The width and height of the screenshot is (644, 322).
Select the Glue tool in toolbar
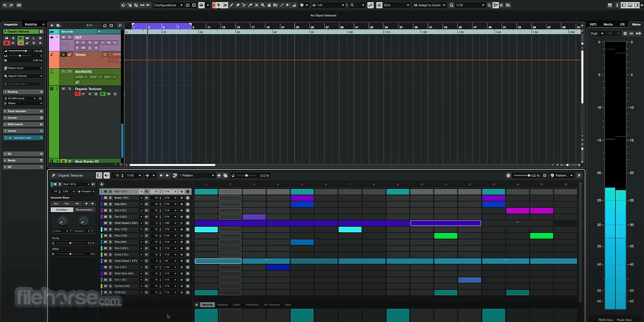[250, 5]
